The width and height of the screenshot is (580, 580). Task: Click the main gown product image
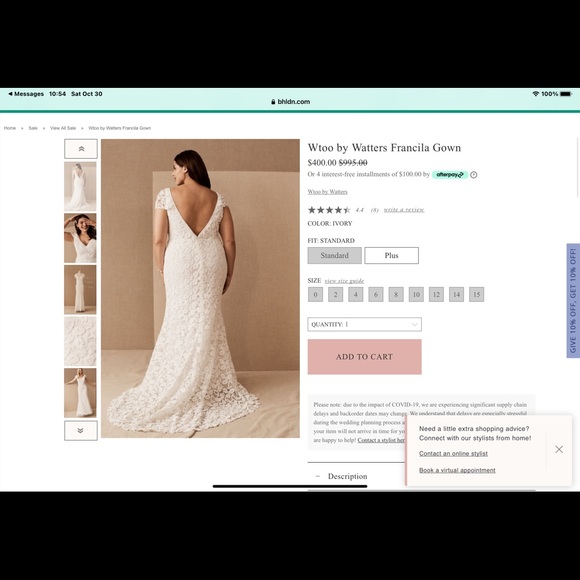pos(200,289)
